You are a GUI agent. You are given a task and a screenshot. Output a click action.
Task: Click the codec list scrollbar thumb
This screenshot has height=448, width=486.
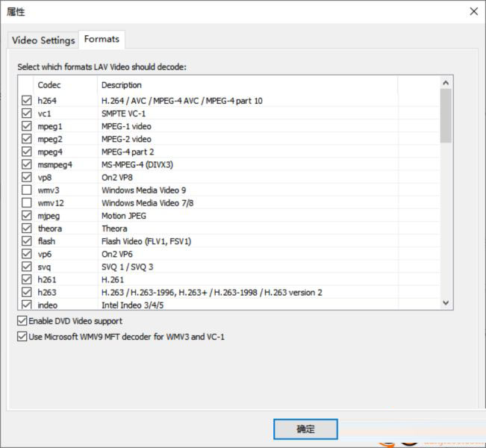click(x=446, y=116)
